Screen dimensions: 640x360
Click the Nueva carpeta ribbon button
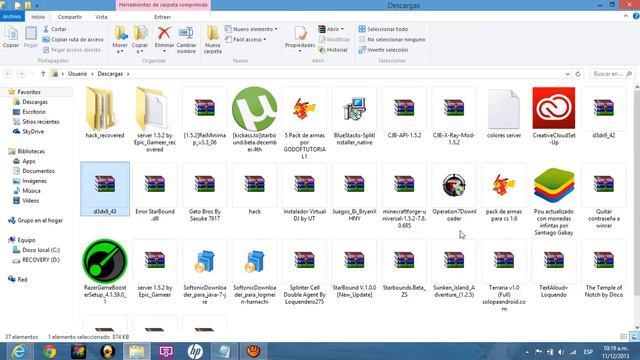213,40
